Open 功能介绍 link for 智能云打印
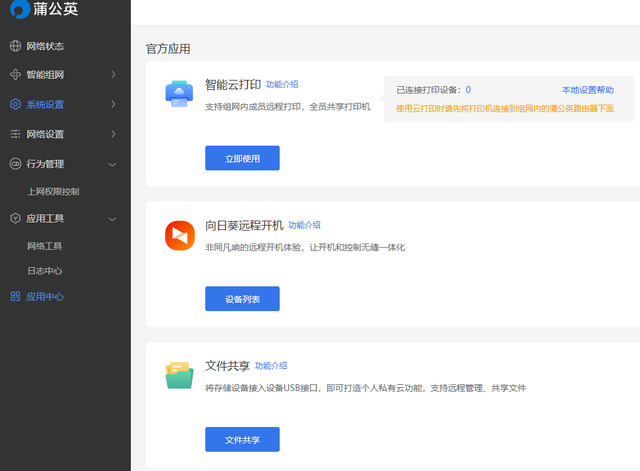 [x=282, y=84]
